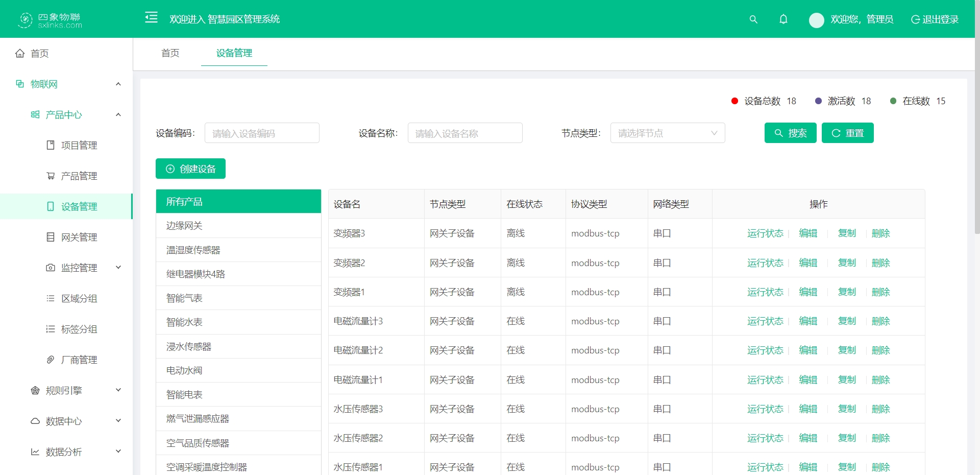980x475 pixels.
Task: Click the red 设备总数 indicator dot
Action: click(x=734, y=101)
